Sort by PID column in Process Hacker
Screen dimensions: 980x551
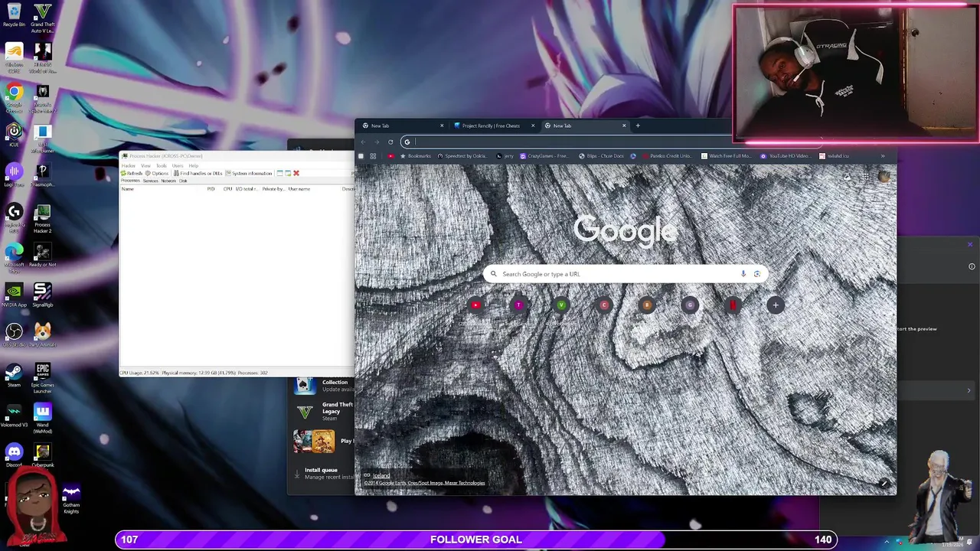pos(211,189)
